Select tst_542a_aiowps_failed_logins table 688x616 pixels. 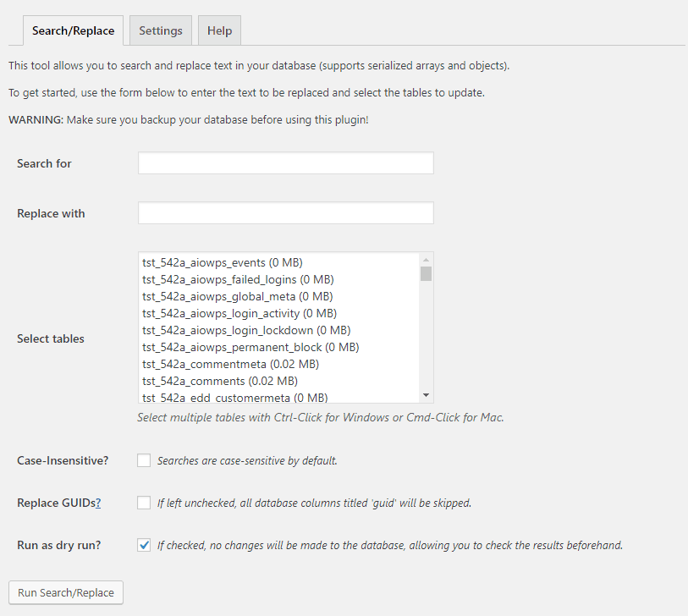[x=237, y=279]
